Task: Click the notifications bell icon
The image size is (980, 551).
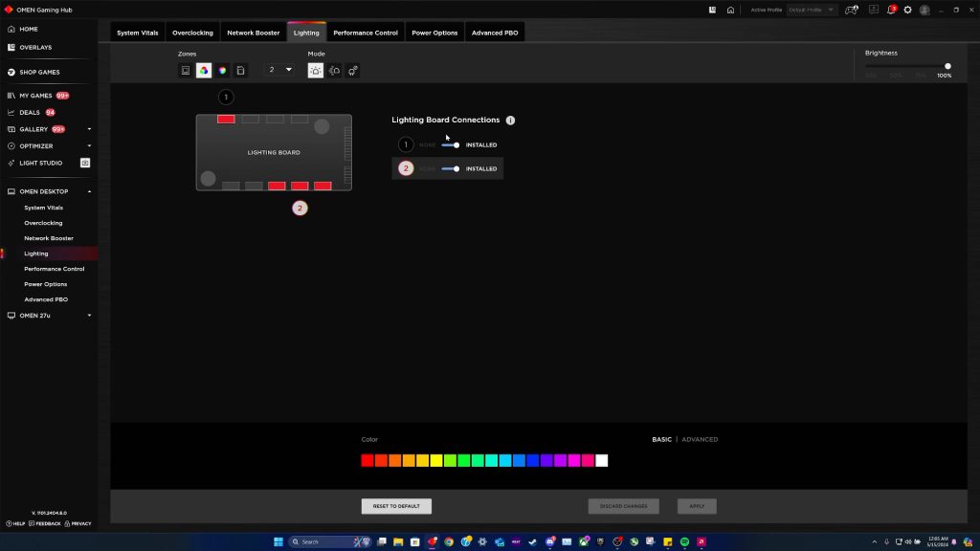Action: 890,10
